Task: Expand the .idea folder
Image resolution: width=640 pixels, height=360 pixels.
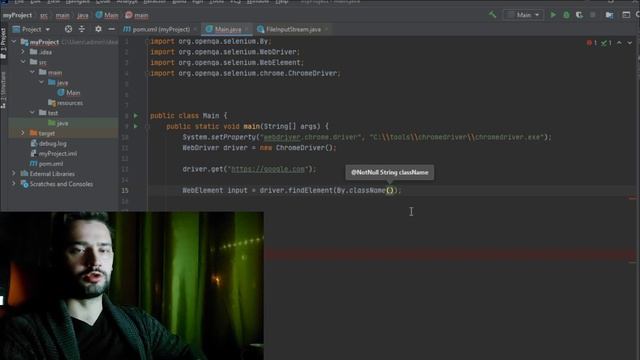Action: (23, 52)
